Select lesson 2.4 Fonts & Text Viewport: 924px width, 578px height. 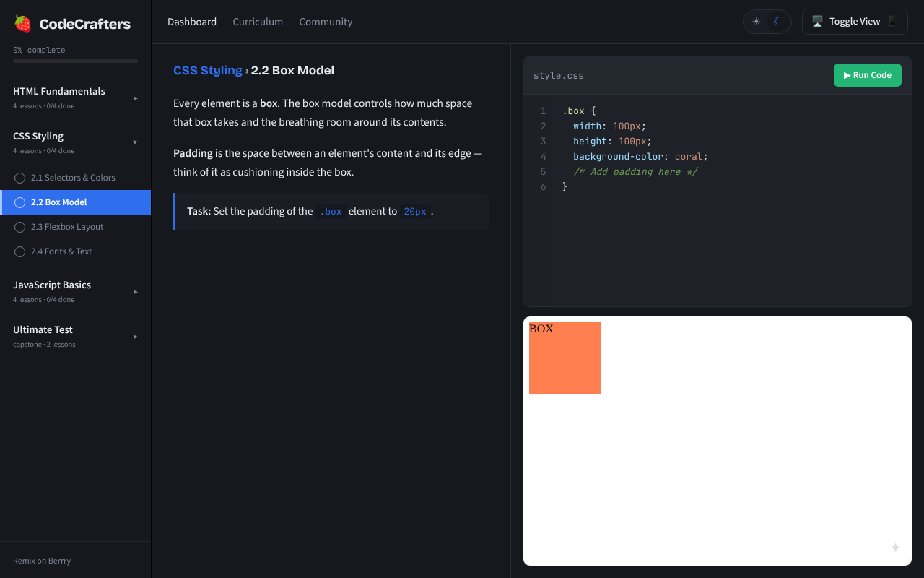click(75, 251)
